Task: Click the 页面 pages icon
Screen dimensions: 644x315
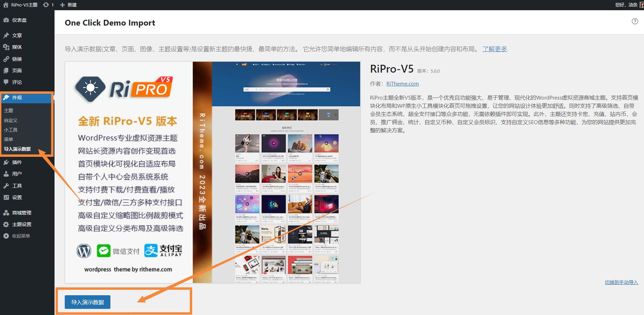Action: pyautogui.click(x=6, y=70)
